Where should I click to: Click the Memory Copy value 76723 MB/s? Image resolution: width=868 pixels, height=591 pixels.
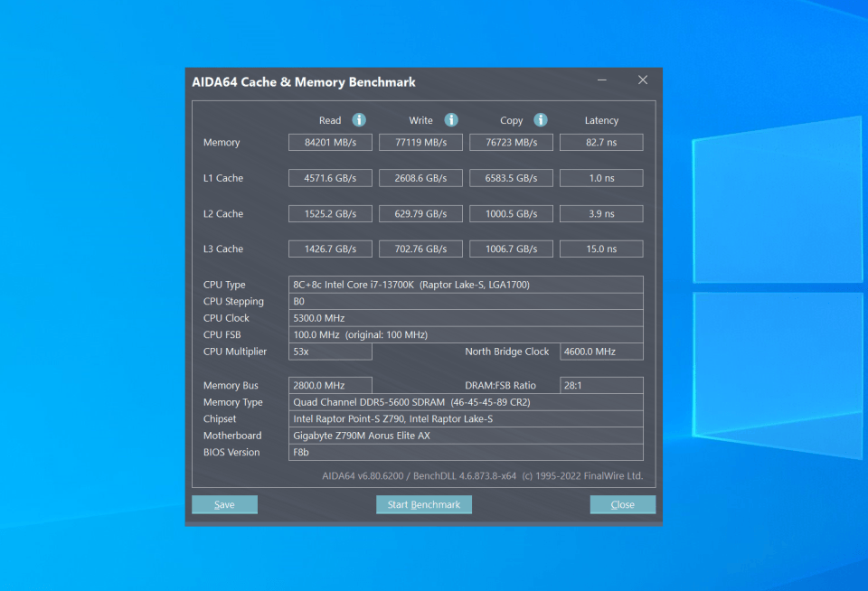point(511,142)
